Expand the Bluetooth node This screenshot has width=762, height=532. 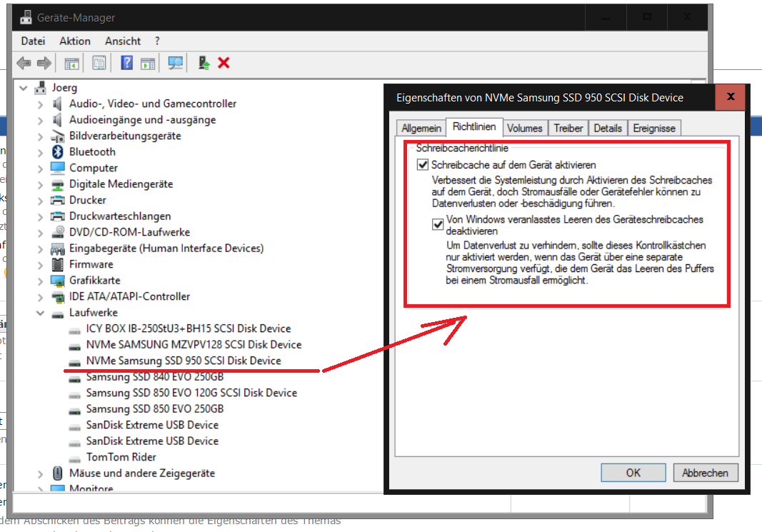(40, 152)
